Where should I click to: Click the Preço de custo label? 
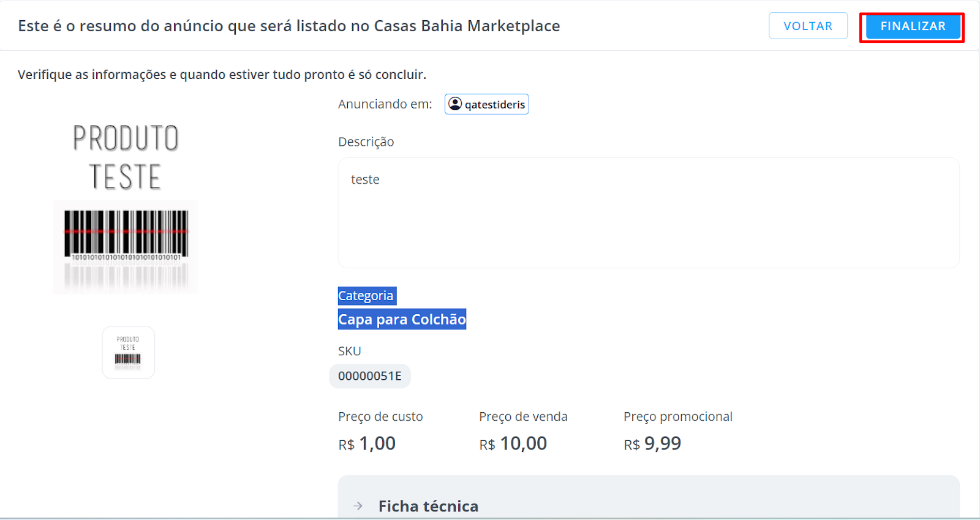click(x=380, y=416)
